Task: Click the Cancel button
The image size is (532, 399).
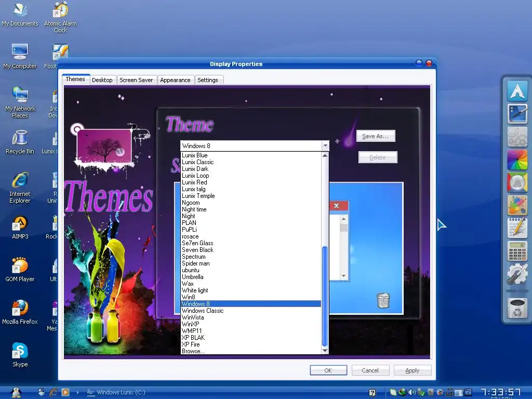Action: tap(370, 370)
